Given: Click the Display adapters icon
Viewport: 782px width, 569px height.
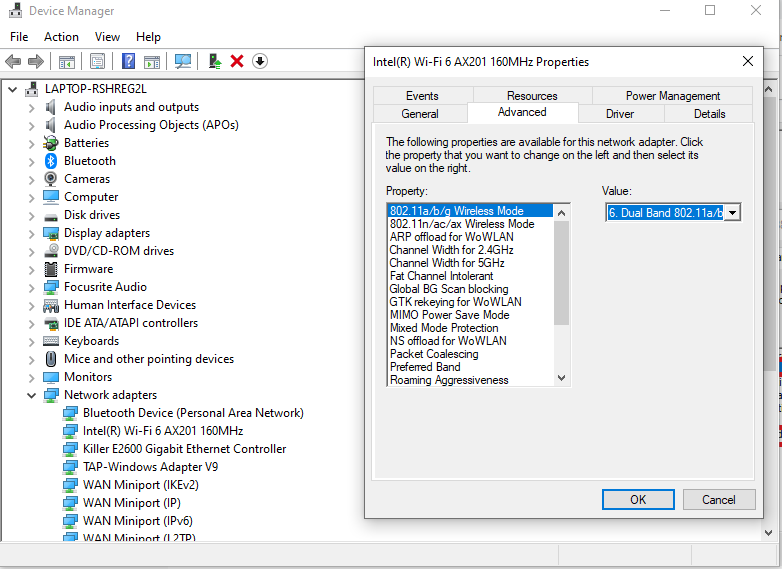Looking at the screenshot, I should tap(51, 233).
